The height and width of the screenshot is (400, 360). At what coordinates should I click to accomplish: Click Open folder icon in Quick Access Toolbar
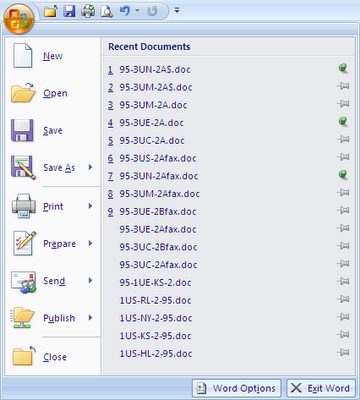pos(51,11)
